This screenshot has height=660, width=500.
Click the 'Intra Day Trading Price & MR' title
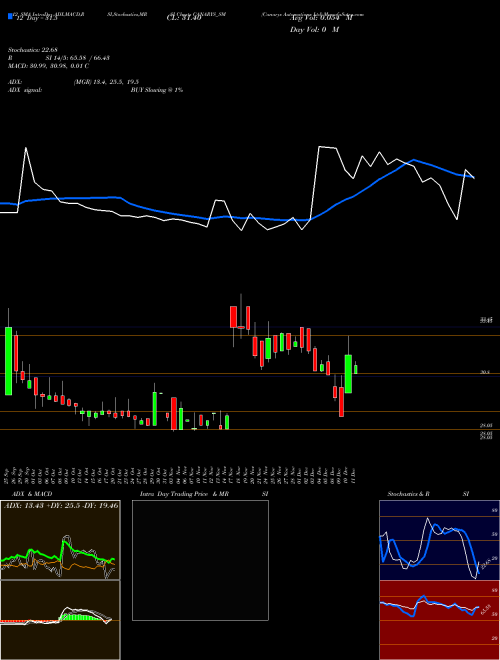(184, 494)
